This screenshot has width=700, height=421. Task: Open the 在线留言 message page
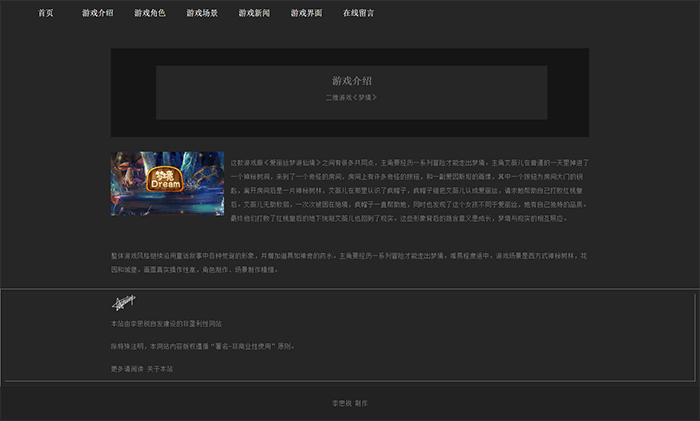tap(358, 14)
